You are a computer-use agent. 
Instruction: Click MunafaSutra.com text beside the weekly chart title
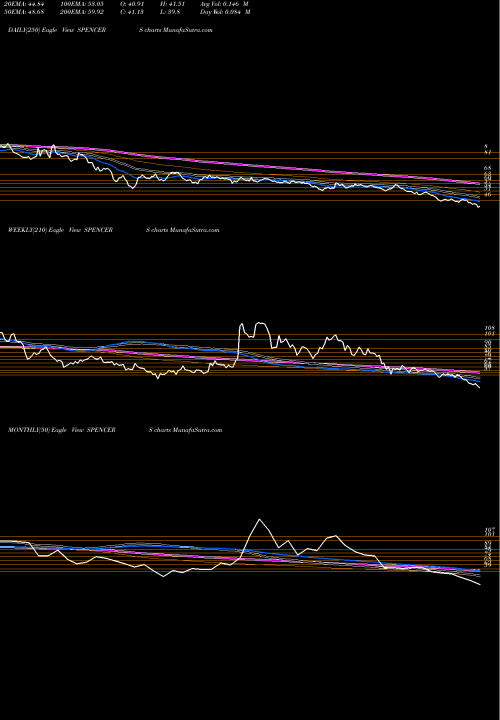195,230
